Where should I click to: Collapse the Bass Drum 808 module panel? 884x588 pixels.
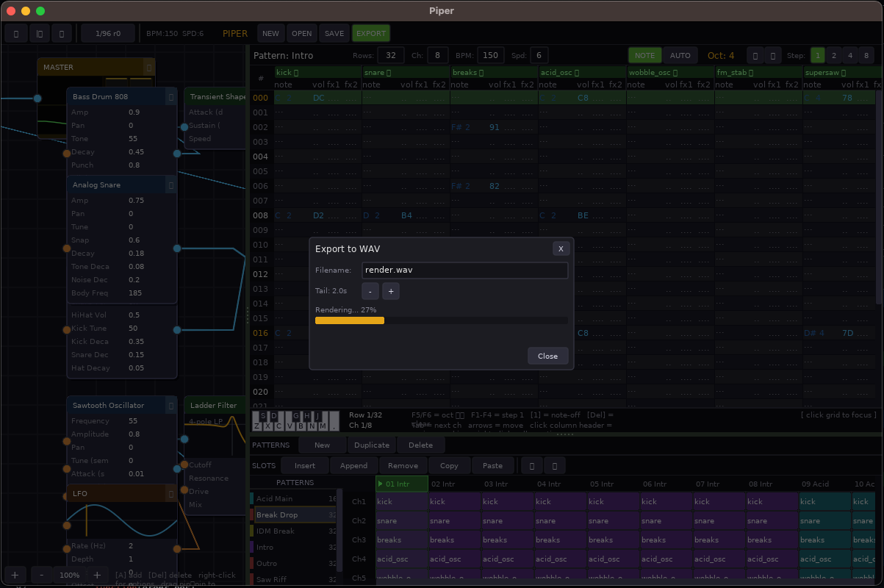pyautogui.click(x=171, y=96)
